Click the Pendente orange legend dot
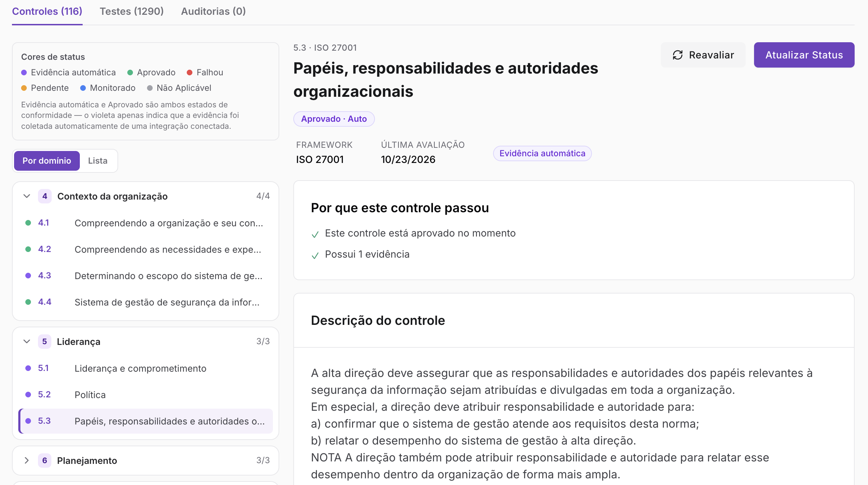Viewport: 868px width, 485px height. (x=24, y=88)
